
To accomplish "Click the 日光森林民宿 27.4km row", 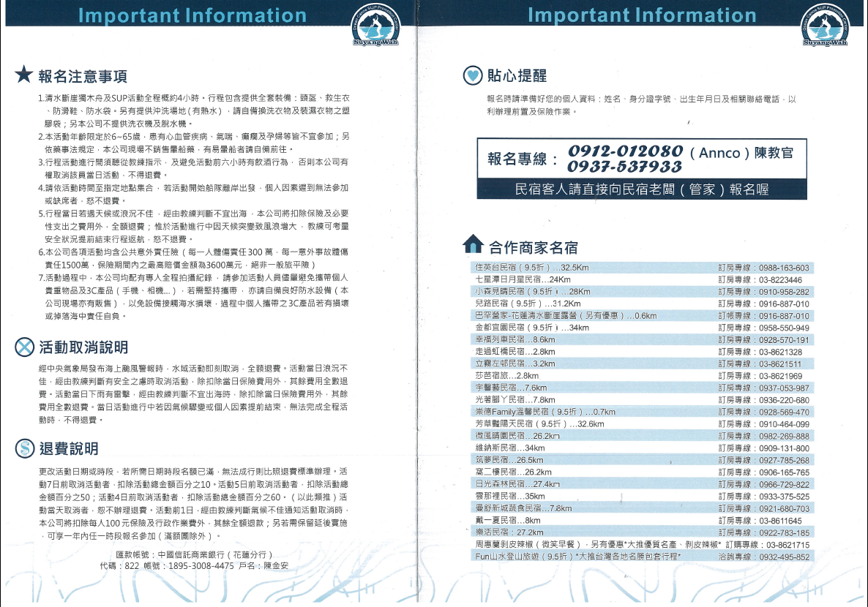I will 642,484.
